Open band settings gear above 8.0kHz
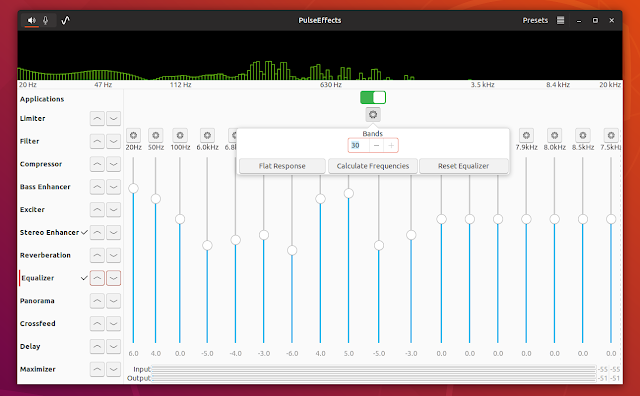Viewport: 640px width, 396px height. point(554,135)
